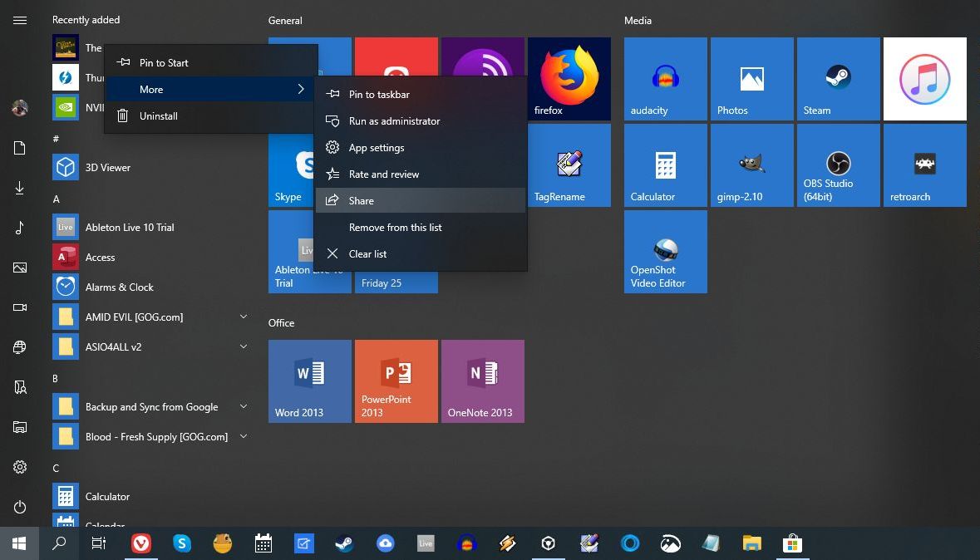Launch the Calculator tile in Media group
This screenshot has width=980, height=560.
click(x=666, y=165)
